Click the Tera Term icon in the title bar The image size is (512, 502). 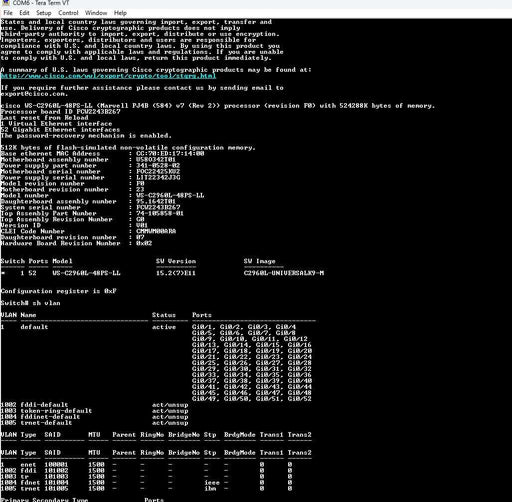[6, 3]
